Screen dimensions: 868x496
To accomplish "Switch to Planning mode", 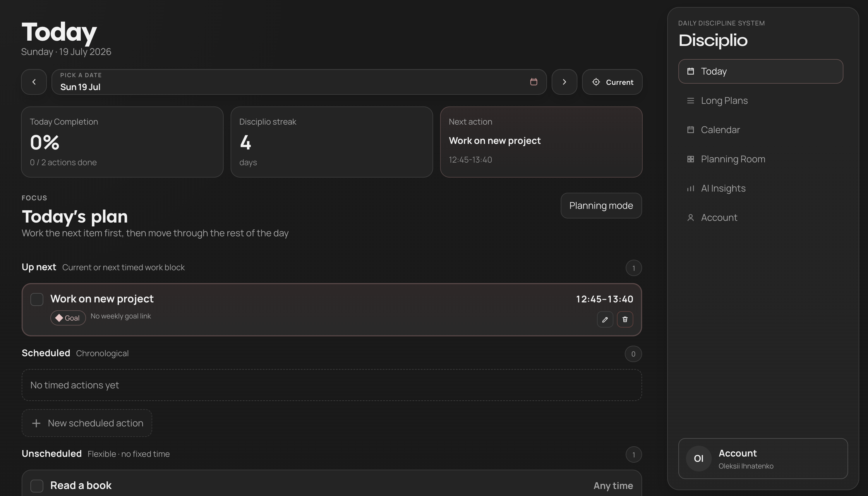I will pos(601,206).
